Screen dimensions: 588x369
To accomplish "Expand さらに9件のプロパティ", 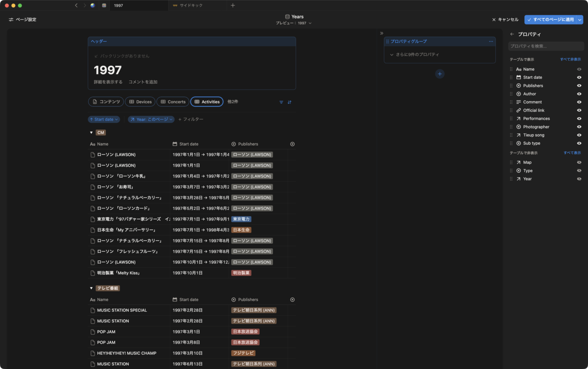I will tap(415, 54).
